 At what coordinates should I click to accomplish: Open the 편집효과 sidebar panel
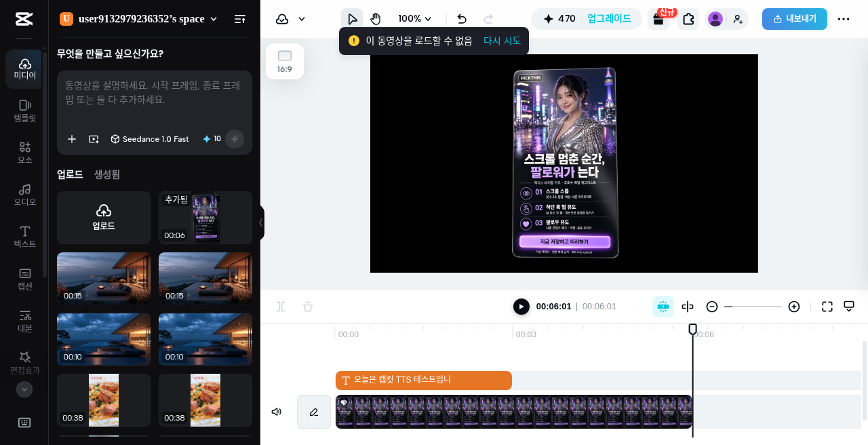[x=24, y=364]
